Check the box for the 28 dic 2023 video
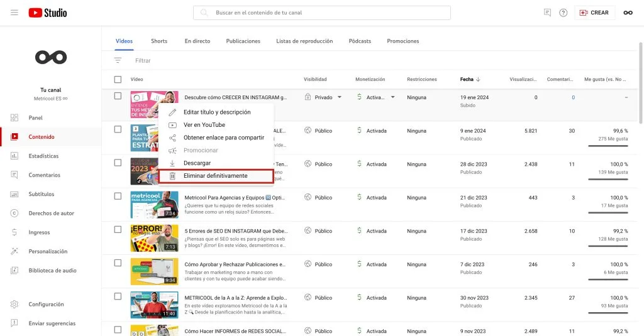 (x=118, y=163)
